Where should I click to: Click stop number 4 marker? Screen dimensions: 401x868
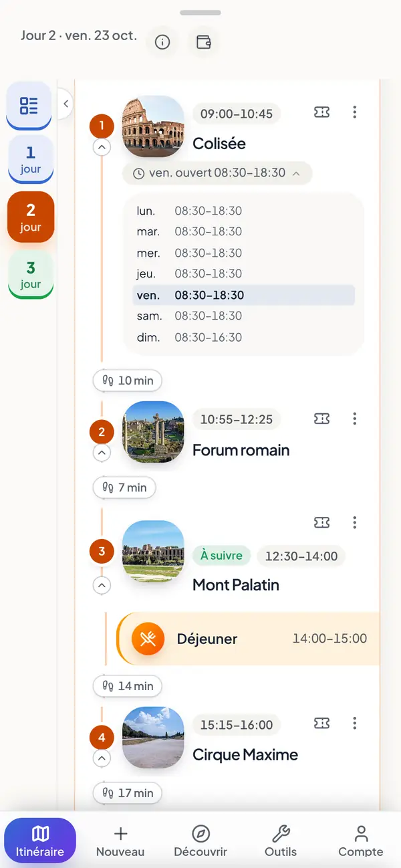(x=102, y=738)
